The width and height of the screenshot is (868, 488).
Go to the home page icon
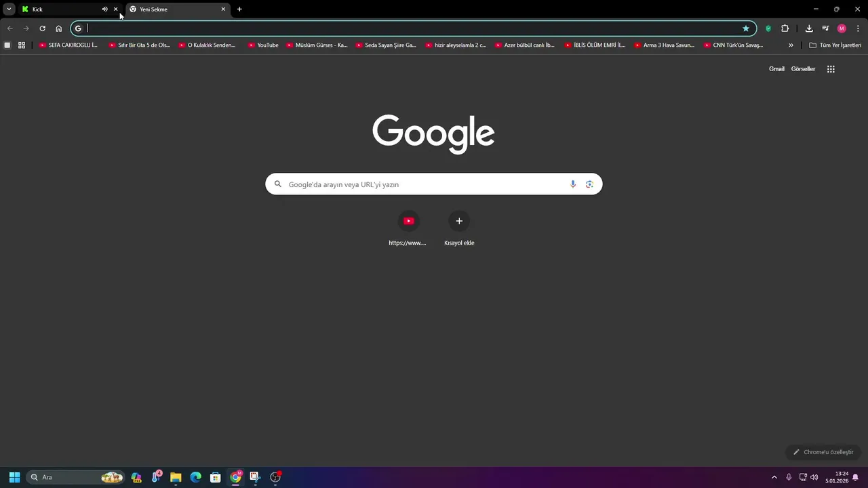coord(58,28)
